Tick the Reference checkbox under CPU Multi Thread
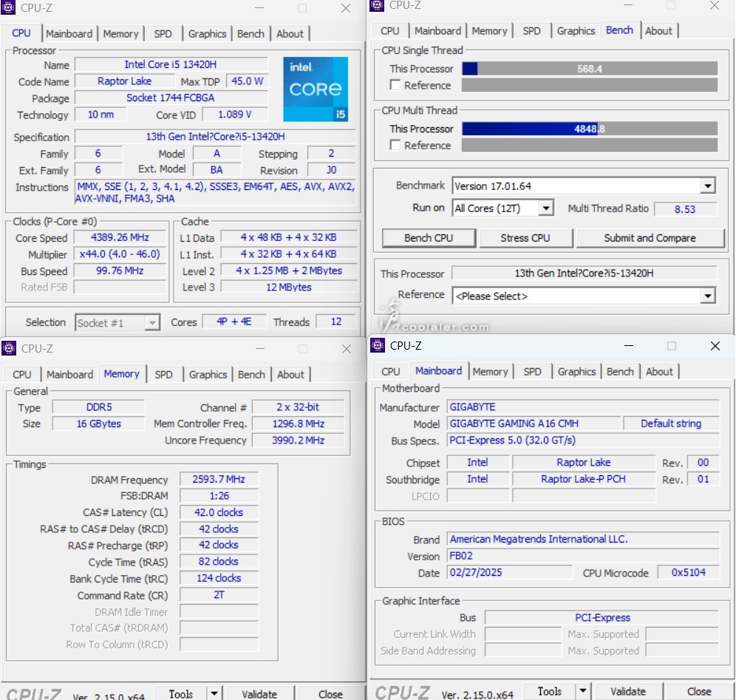This screenshot has height=700, width=736. tap(395, 145)
